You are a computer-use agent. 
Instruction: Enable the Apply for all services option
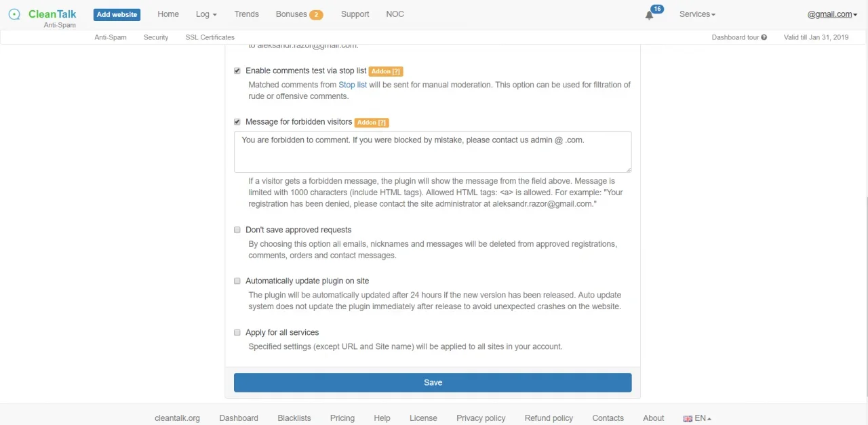[x=237, y=332]
